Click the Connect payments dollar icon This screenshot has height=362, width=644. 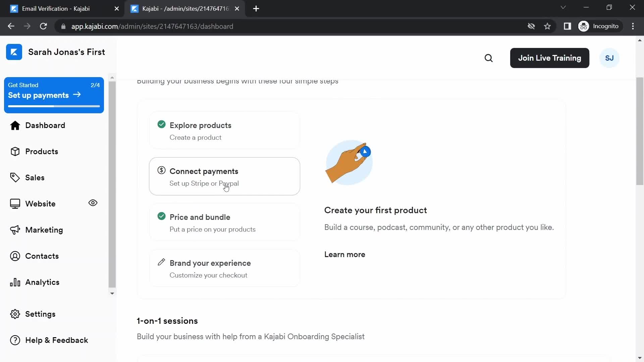[x=161, y=170]
